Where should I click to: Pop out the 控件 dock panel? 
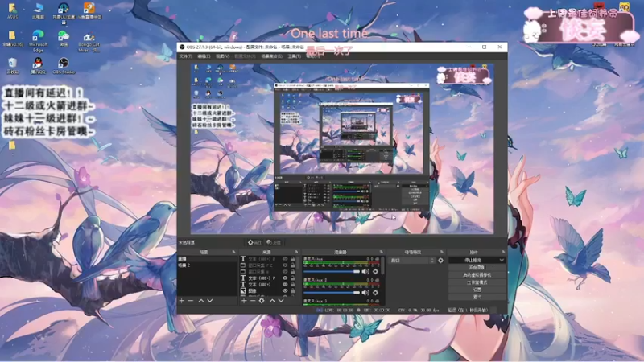503,252
